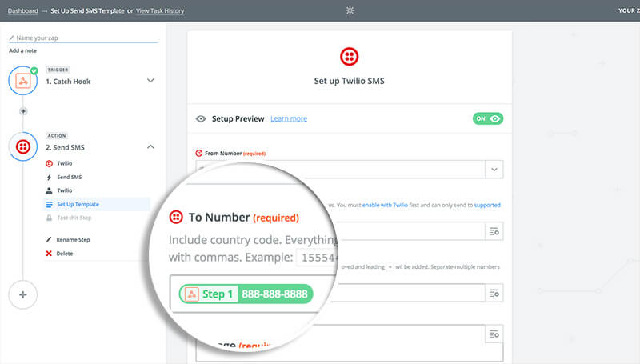Image resolution: width=640 pixels, height=364 pixels.
Task: Click the "1. Catch Hook" step title
Action: (x=68, y=82)
